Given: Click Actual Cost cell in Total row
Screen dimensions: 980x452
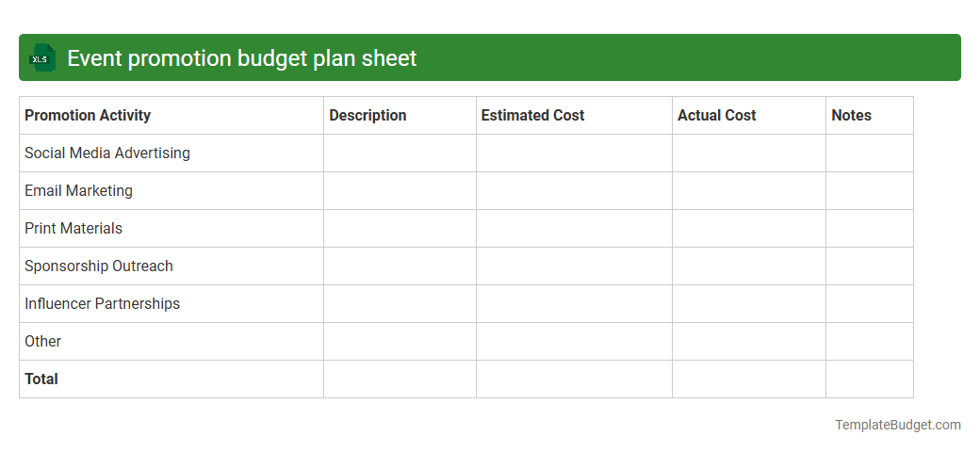Looking at the screenshot, I should (x=749, y=379).
